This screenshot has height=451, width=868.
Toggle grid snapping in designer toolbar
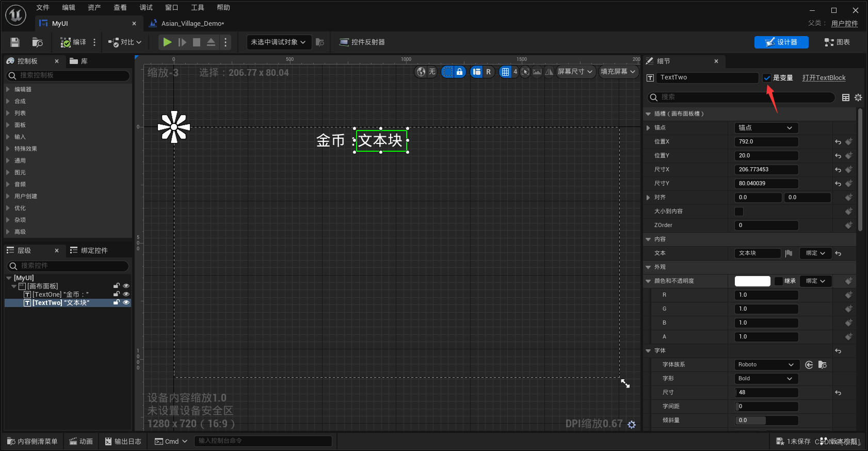505,72
